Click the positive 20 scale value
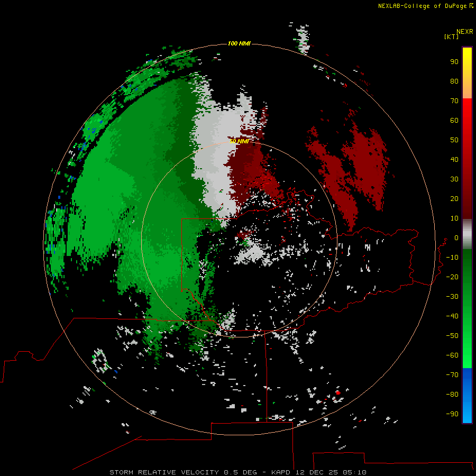This screenshot has width=476, height=476. coord(454,198)
